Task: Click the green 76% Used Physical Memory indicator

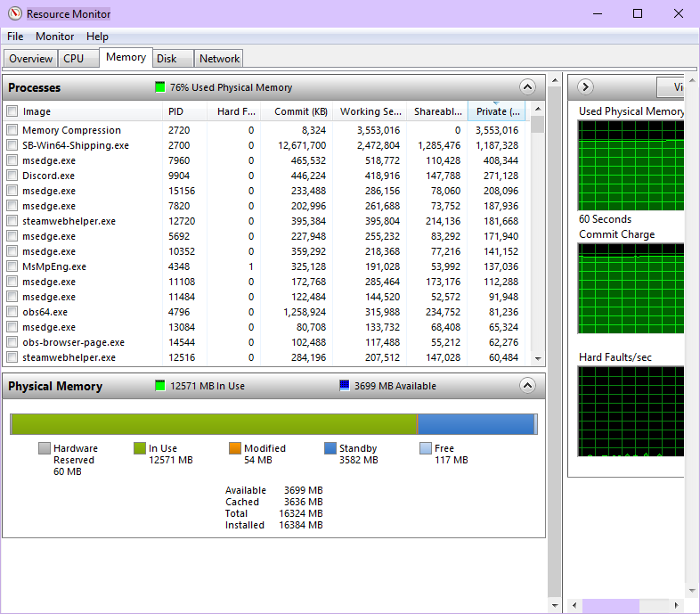Action: [x=159, y=86]
